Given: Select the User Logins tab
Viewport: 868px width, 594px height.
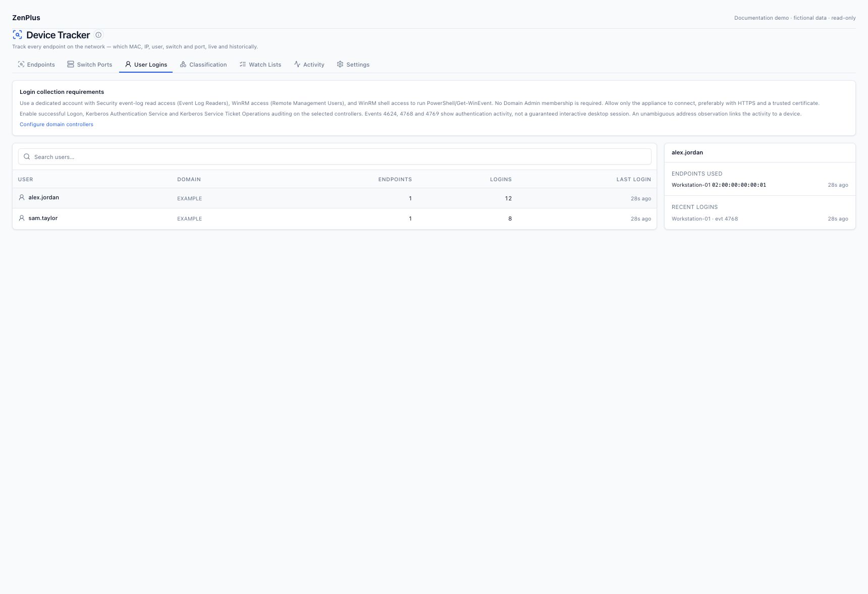Looking at the screenshot, I should click(146, 65).
